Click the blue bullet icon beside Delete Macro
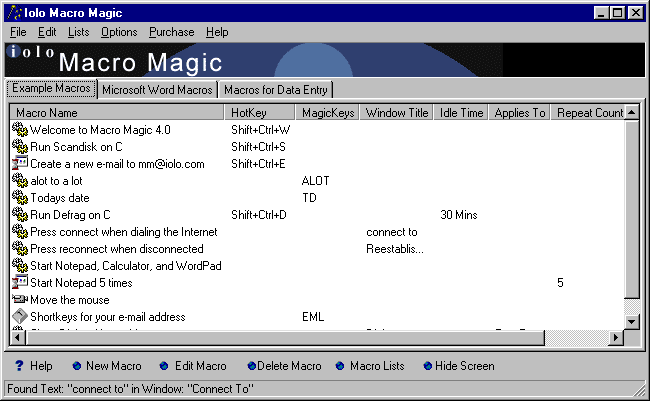The width and height of the screenshot is (650, 401). (252, 366)
